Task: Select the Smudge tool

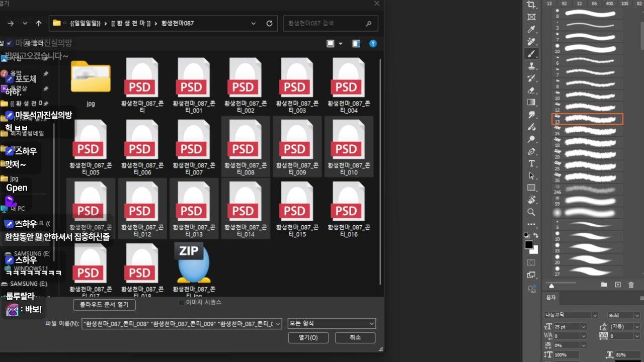Action: 532,115
